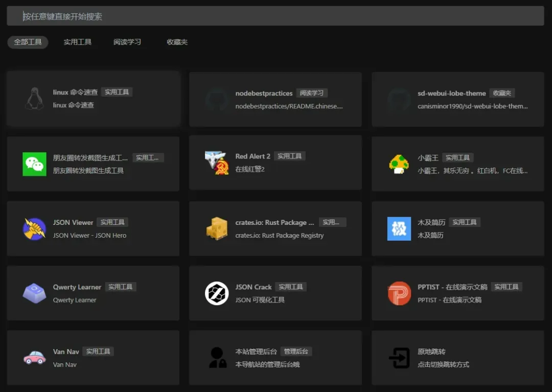Open the 本站管理后台 admin card
The image size is (552, 392).
click(275, 357)
